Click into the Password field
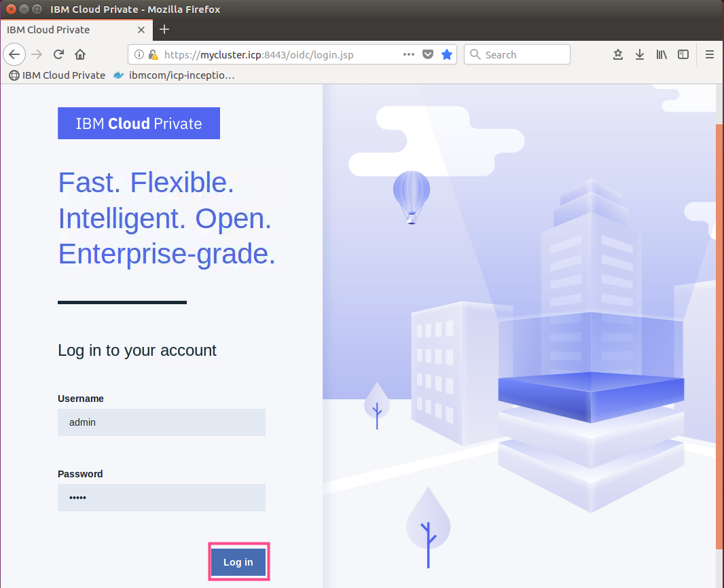This screenshot has width=724, height=588. coord(162,498)
